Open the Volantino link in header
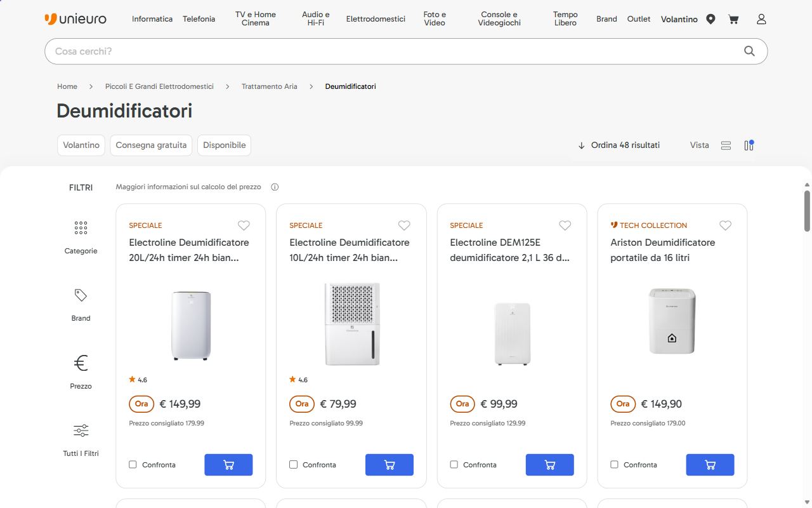This screenshot has height=508, width=812. point(679,19)
